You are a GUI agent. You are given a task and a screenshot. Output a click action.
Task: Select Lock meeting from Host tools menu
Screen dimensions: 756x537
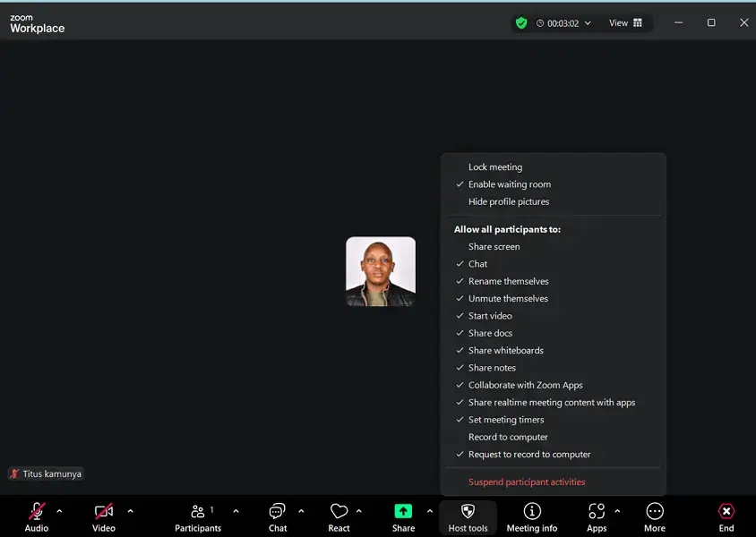coord(494,166)
